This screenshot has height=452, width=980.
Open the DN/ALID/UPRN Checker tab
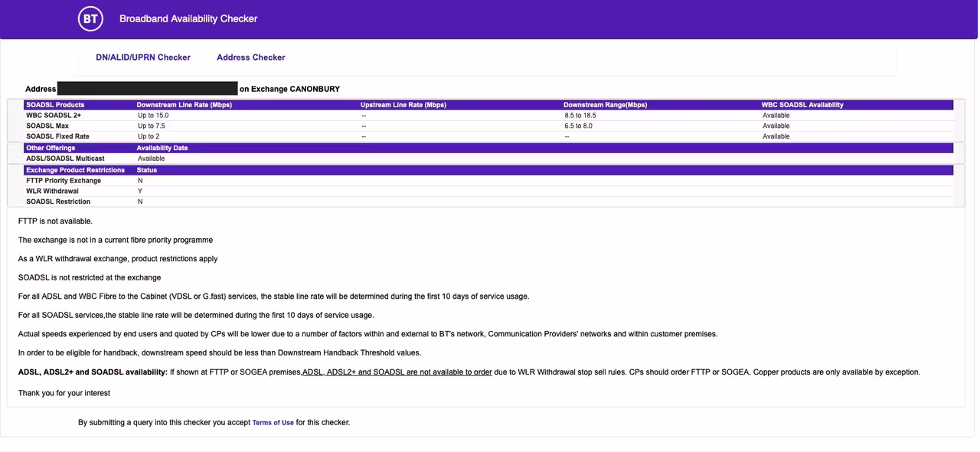(x=143, y=57)
